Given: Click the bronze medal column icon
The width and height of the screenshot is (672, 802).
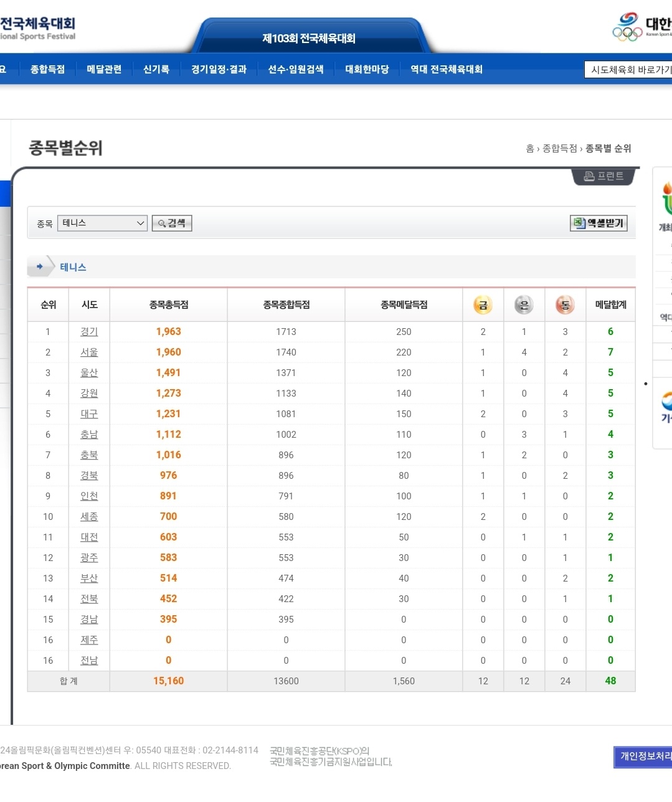Looking at the screenshot, I should 565,305.
